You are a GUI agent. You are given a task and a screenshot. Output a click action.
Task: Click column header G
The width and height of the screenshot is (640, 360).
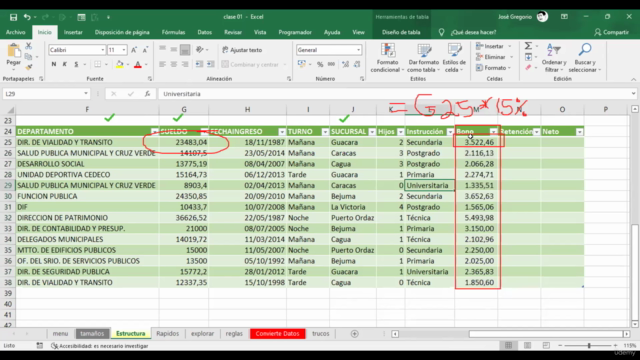pyautogui.click(x=184, y=109)
